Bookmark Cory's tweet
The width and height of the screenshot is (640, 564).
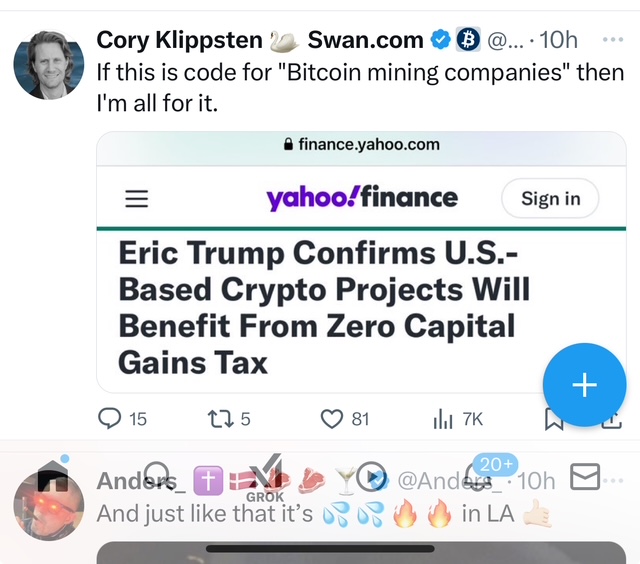coord(553,420)
